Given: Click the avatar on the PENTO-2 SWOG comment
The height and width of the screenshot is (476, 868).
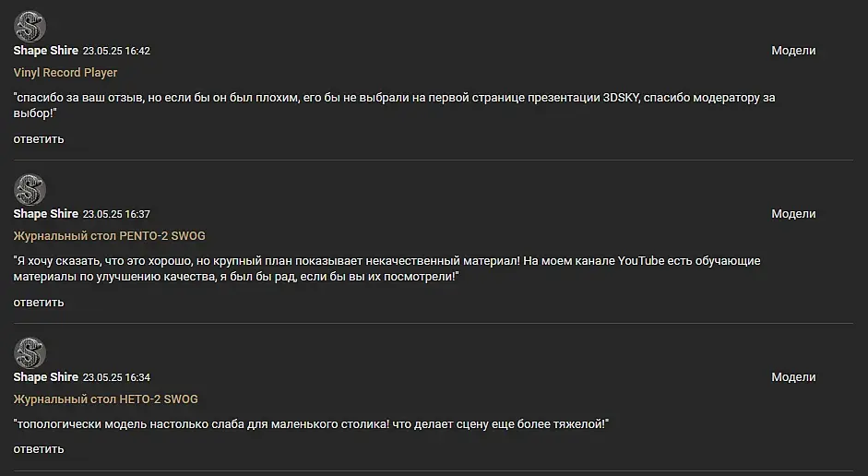Looking at the screenshot, I should [30, 189].
